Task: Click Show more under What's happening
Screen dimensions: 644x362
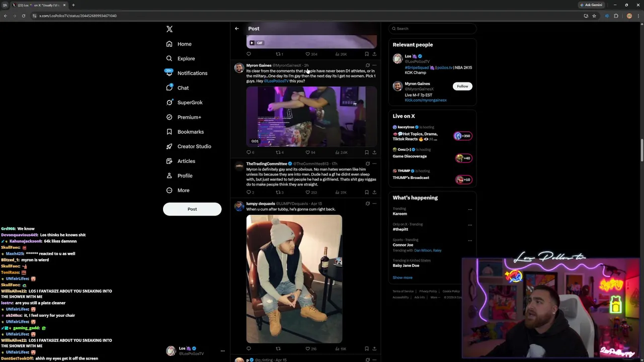Action: click(x=403, y=278)
